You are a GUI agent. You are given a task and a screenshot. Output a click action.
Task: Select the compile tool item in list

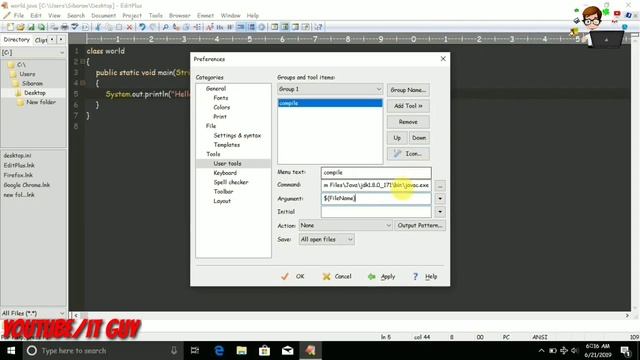click(x=330, y=103)
